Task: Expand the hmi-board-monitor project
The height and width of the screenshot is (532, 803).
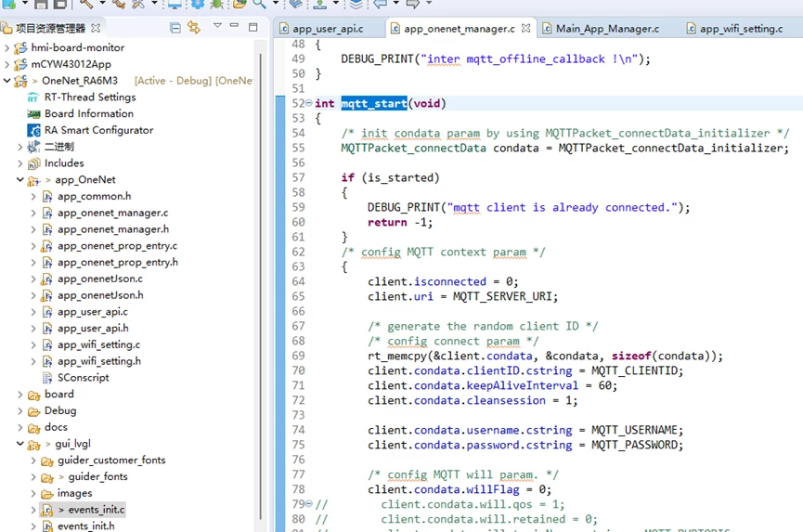Action: pyautogui.click(x=7, y=48)
